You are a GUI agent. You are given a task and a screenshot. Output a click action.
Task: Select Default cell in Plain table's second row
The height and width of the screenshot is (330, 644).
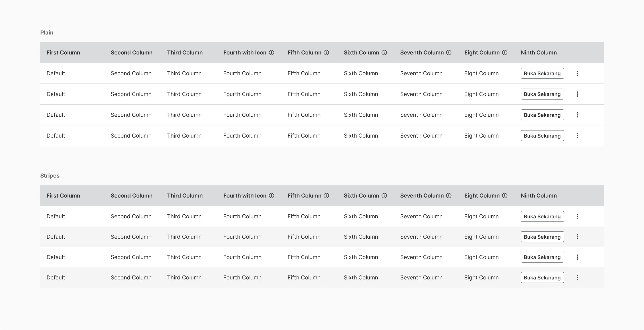pyautogui.click(x=56, y=94)
